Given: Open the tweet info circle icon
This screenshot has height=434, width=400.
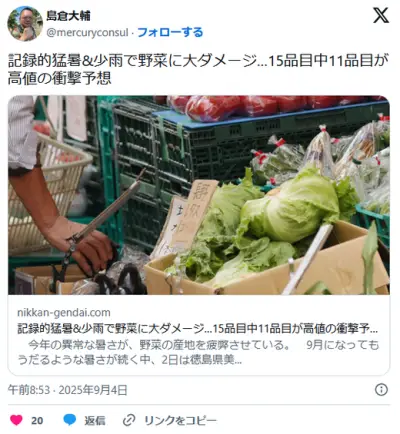Looking at the screenshot, I should point(381,389).
